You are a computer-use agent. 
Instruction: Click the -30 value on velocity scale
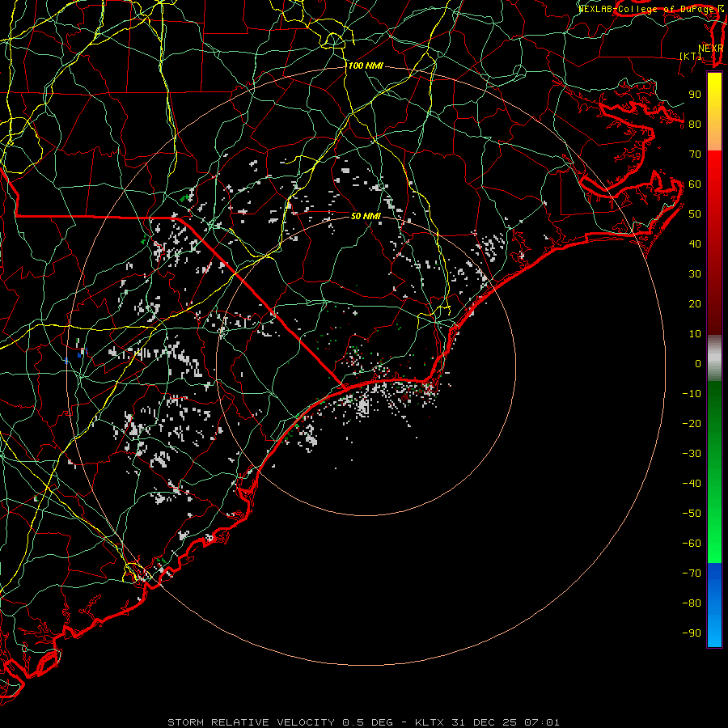coord(692,454)
